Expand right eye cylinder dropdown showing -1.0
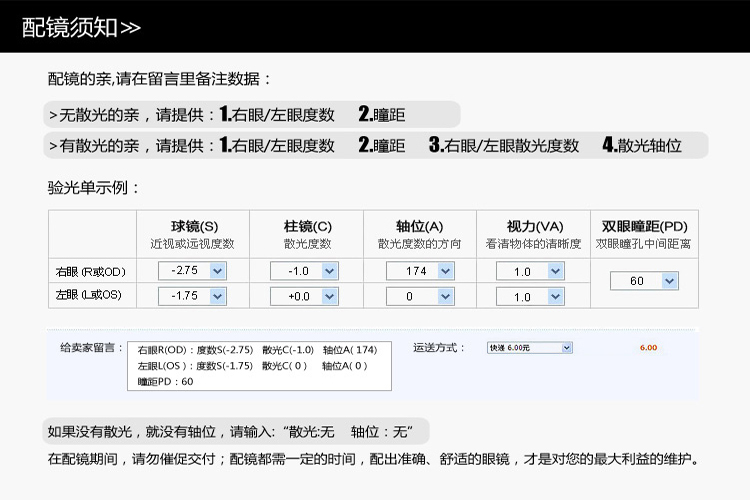Viewport: 750px width, 500px height. 304,271
